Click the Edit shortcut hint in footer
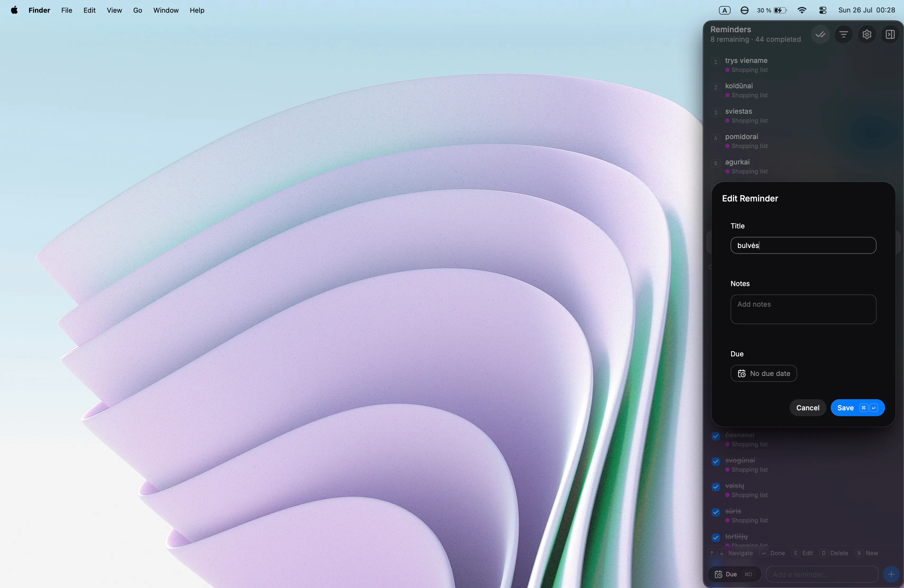Viewport: 904px width, 588px height. (802, 553)
